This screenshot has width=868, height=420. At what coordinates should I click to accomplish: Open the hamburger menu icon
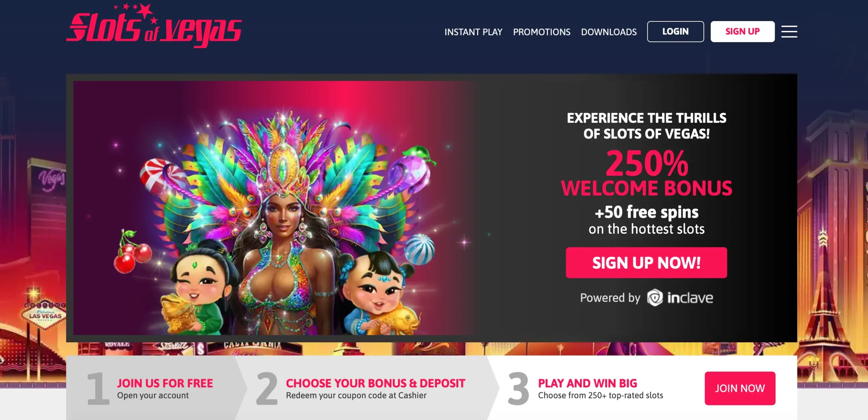coord(789,32)
